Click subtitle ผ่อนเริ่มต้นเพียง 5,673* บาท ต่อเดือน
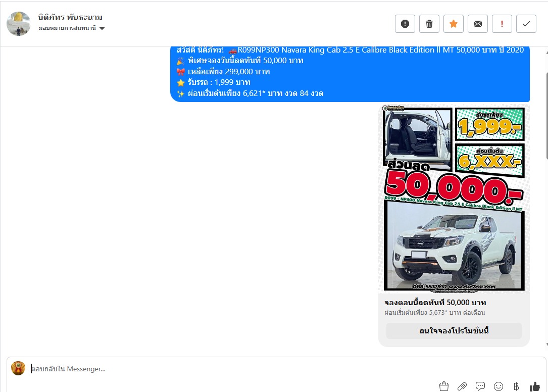The image size is (548, 392). point(434,313)
